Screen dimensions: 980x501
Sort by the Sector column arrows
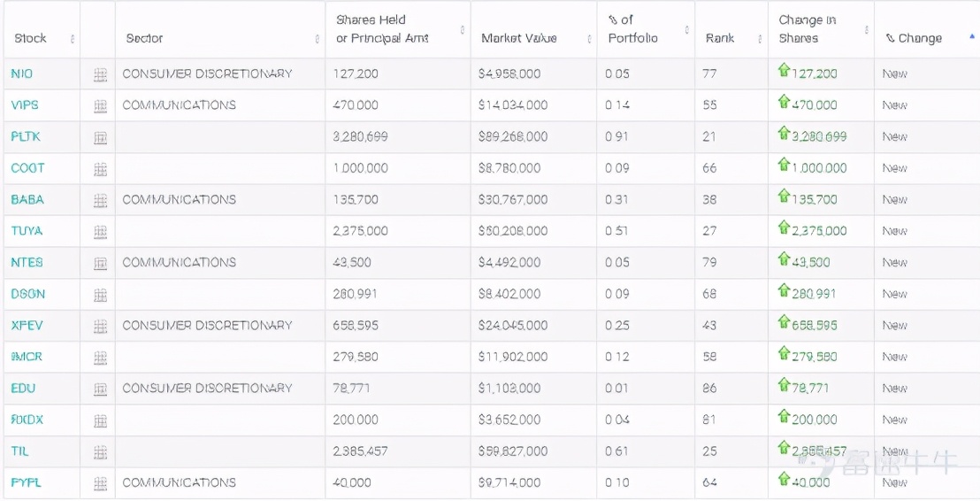pos(317,39)
